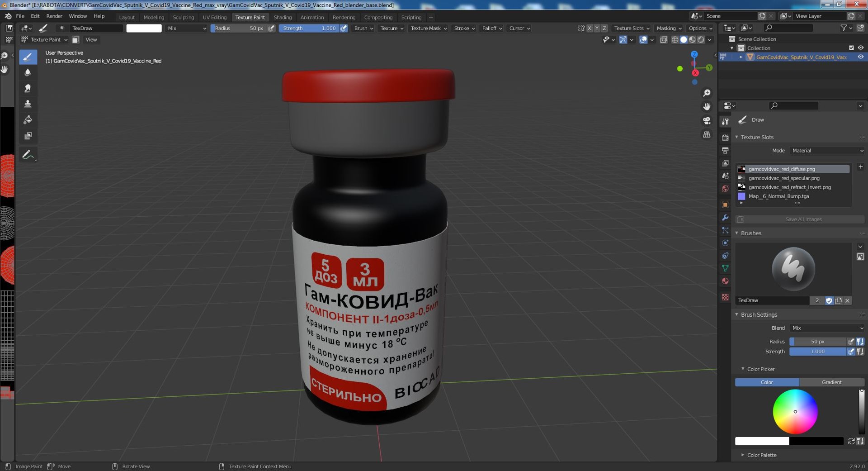The image size is (868, 471).
Task: Open the Mode Material dropdown
Action: pos(827,151)
